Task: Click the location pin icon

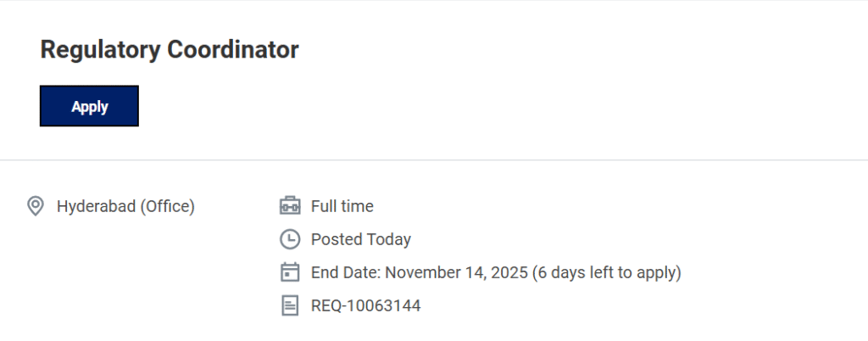Action: 36,206
